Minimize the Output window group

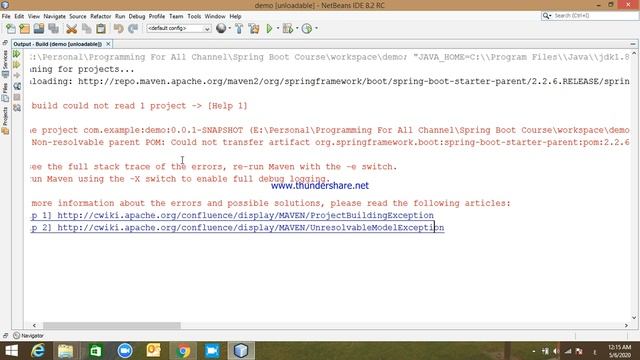click(x=633, y=44)
